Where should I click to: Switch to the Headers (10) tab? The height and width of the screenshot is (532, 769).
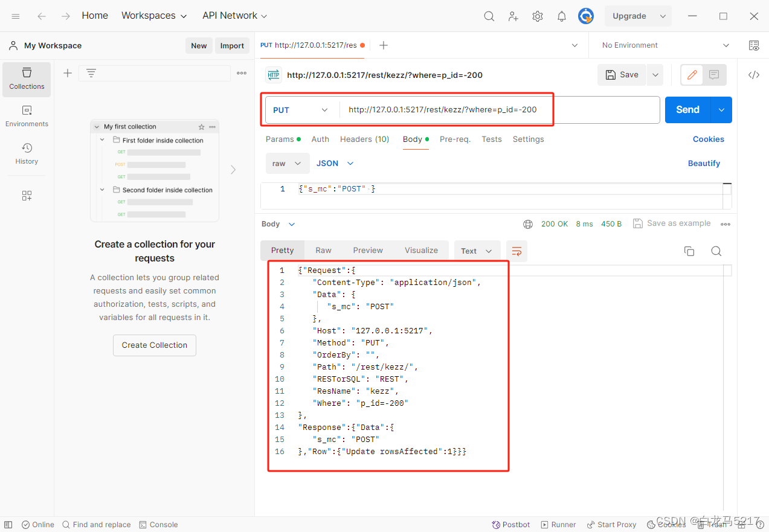click(x=364, y=139)
